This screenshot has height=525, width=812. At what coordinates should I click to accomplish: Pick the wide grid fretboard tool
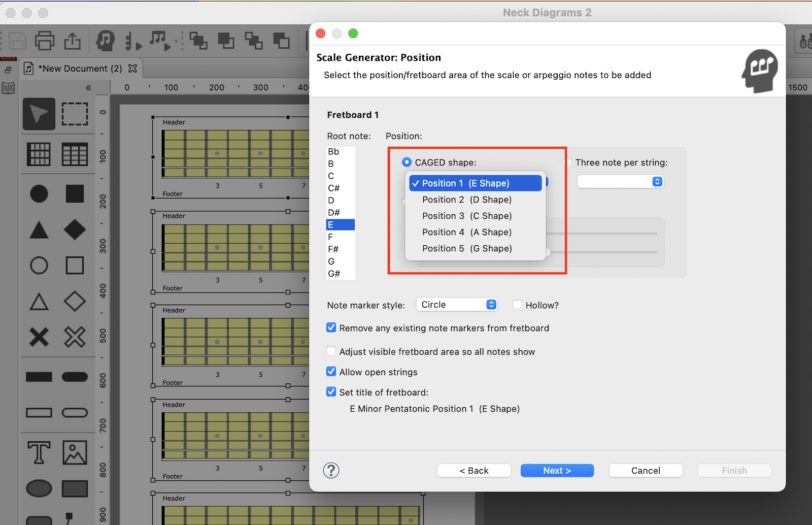pyautogui.click(x=75, y=154)
